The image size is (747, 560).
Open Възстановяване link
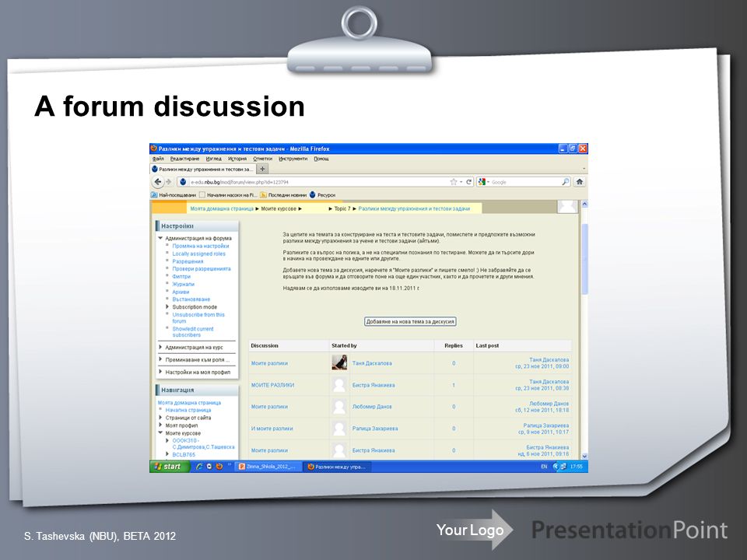click(x=191, y=299)
